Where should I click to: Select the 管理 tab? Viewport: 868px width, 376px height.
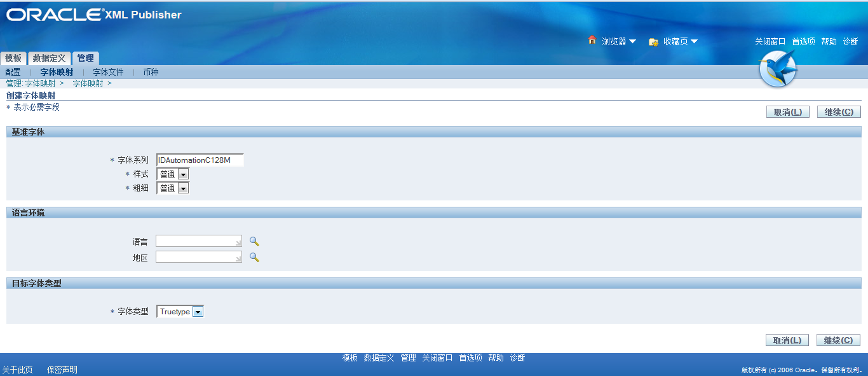(x=86, y=58)
